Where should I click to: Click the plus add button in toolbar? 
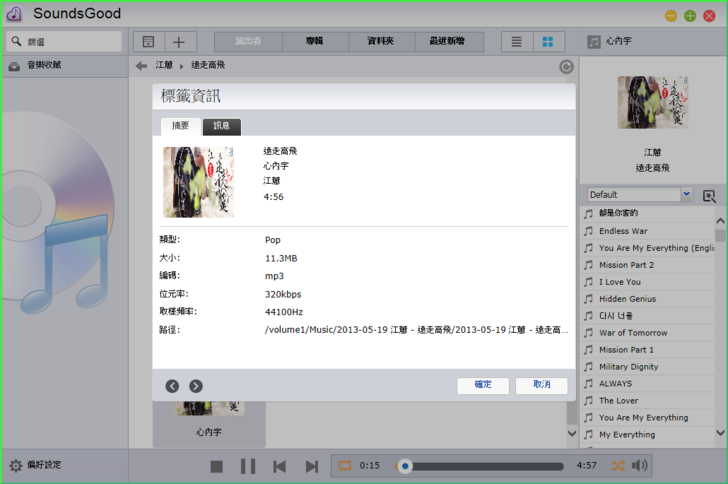pos(179,42)
